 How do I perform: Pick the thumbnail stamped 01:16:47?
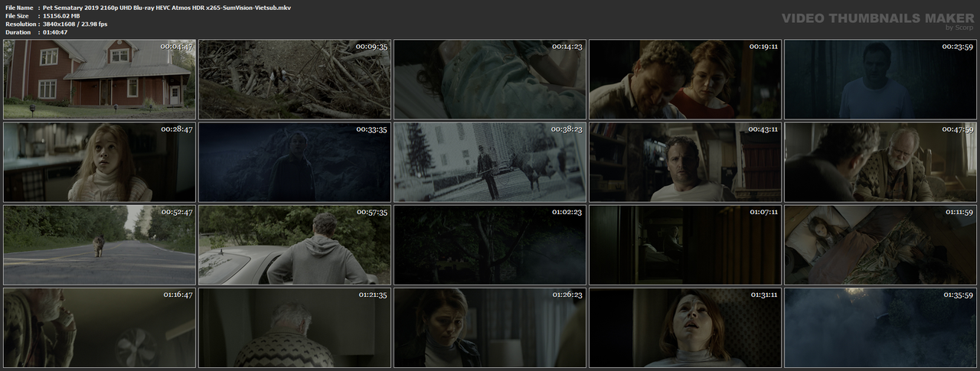point(99,327)
